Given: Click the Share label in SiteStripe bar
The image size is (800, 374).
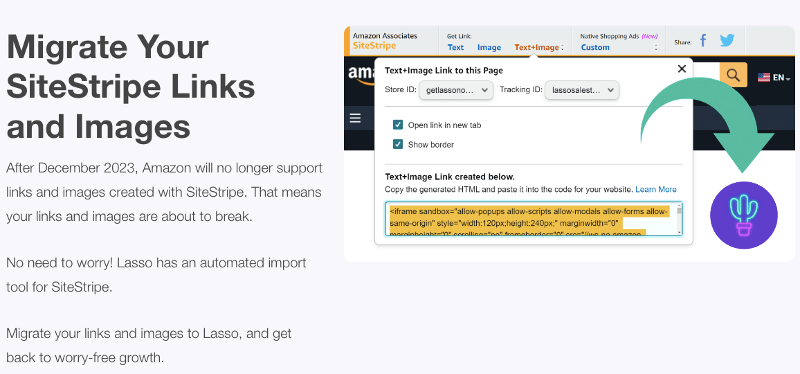Looking at the screenshot, I should point(683,42).
